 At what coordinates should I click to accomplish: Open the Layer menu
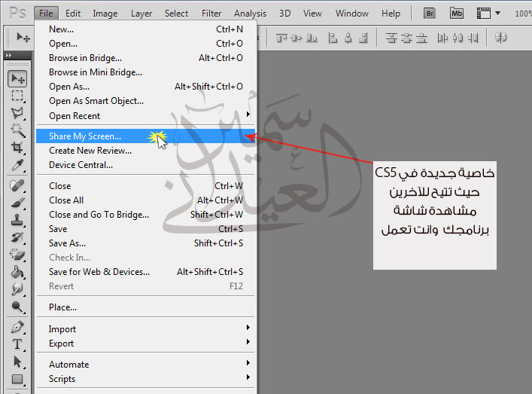[141, 14]
